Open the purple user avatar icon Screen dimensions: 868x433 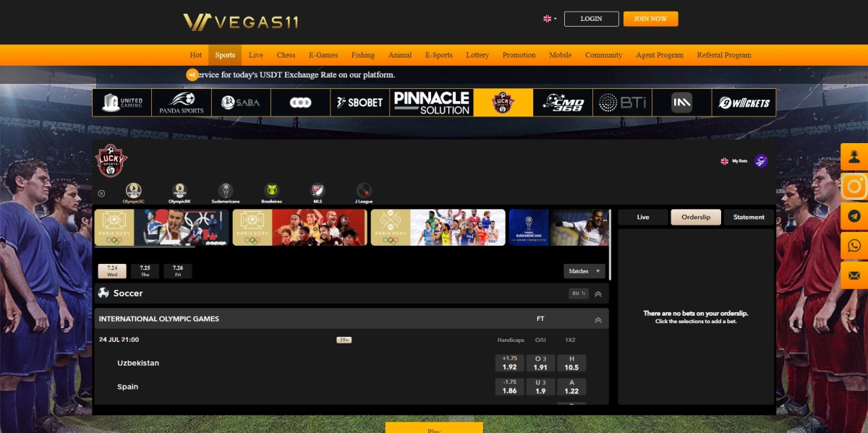click(x=761, y=161)
